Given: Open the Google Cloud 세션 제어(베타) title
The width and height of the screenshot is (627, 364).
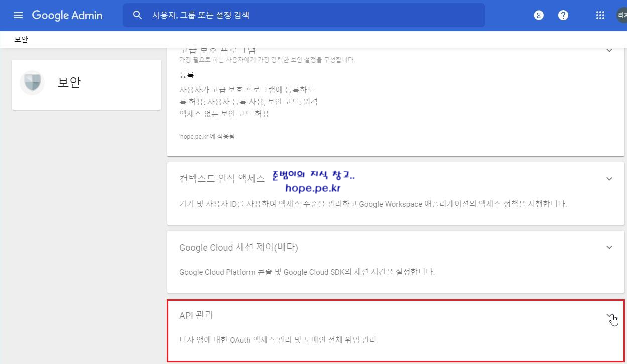Looking at the screenshot, I should (238, 247).
